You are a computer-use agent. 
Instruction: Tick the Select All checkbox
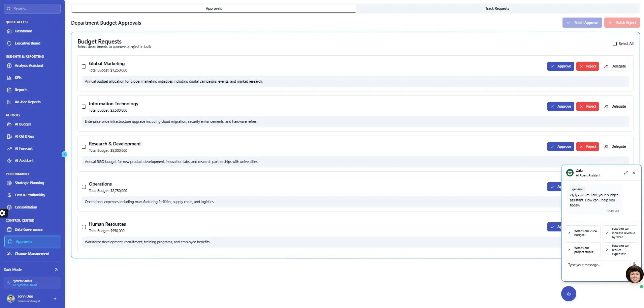pos(614,44)
